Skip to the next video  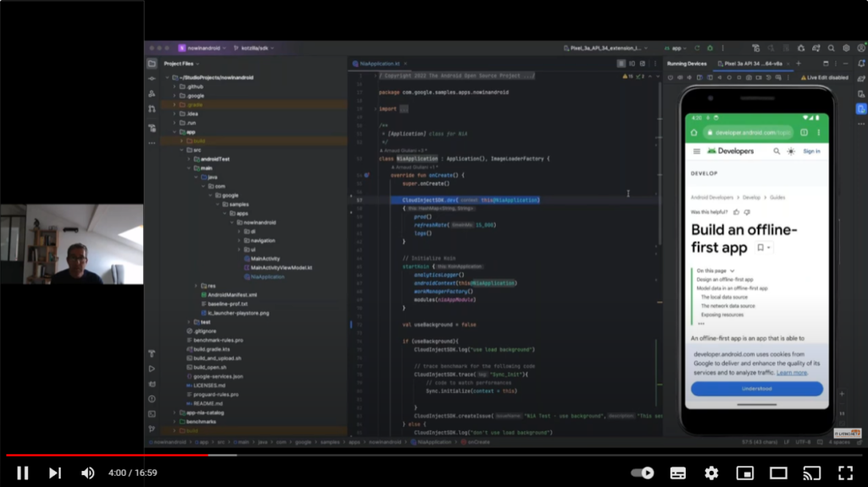(55, 473)
